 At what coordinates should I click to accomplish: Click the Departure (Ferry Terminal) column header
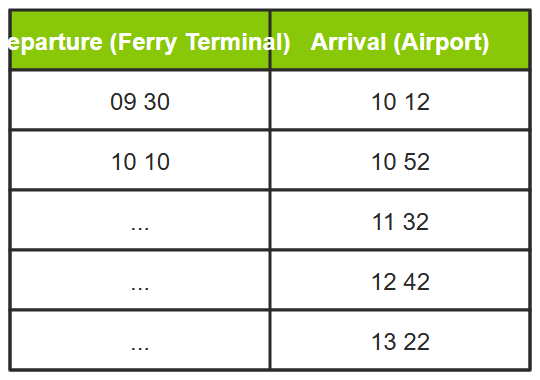(140, 40)
